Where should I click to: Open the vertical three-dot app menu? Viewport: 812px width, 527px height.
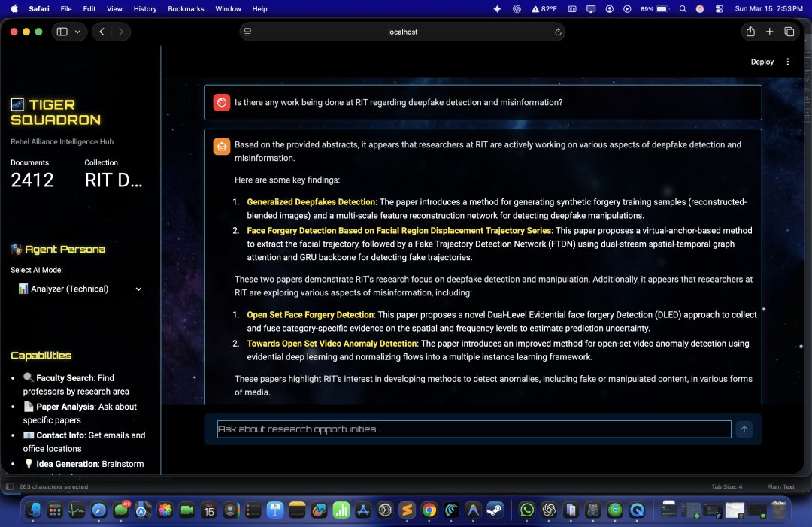coord(788,62)
